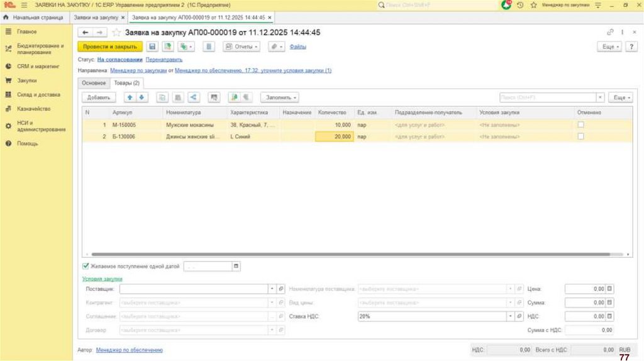The height and width of the screenshot is (361, 644).
Task: Open the vertical dots menu near link icon
Action: pos(622,32)
